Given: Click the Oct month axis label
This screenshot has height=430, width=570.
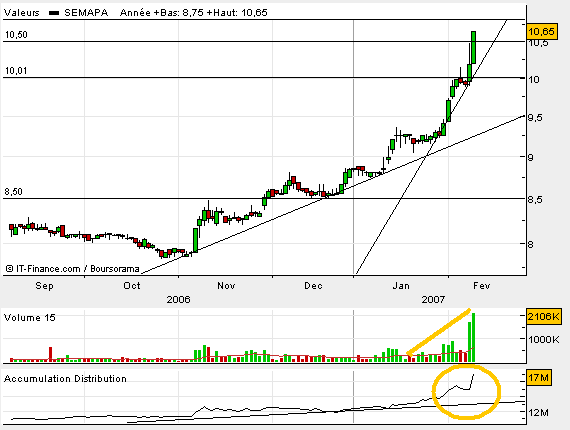Looking at the screenshot, I should point(132,286).
